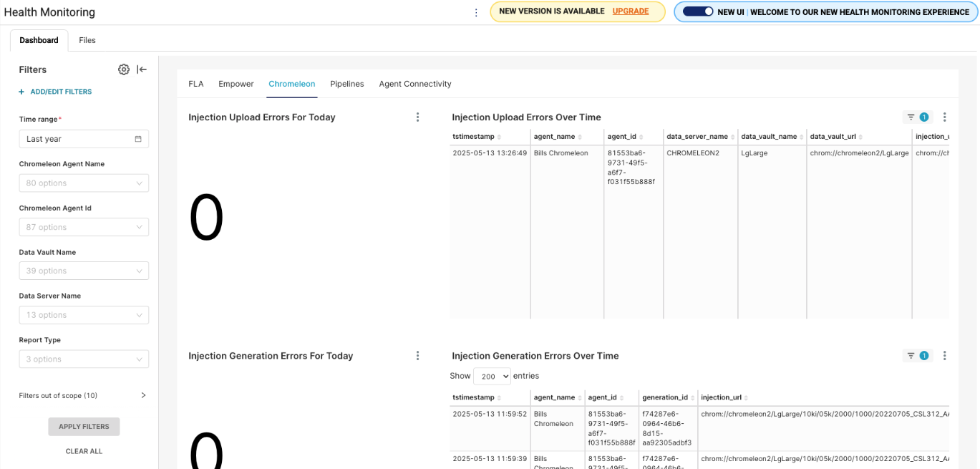
Task: Click the Apply Filters button
Action: (x=84, y=427)
